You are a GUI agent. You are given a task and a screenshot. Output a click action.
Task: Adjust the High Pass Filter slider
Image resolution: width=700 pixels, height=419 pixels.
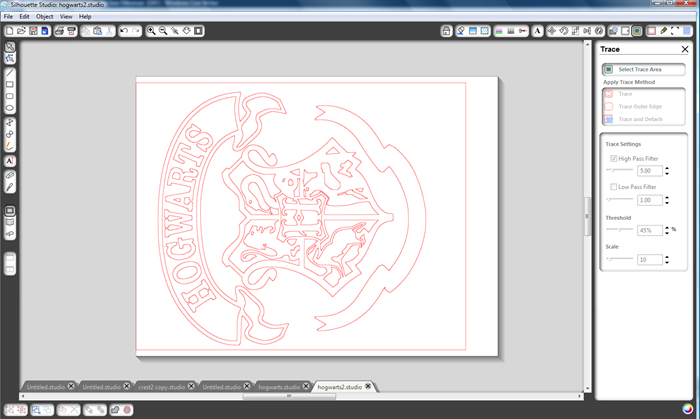(620, 170)
